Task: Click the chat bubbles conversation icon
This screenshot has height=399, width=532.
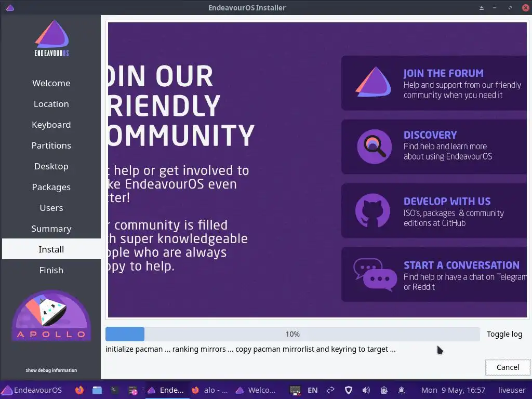Action: coord(375,274)
